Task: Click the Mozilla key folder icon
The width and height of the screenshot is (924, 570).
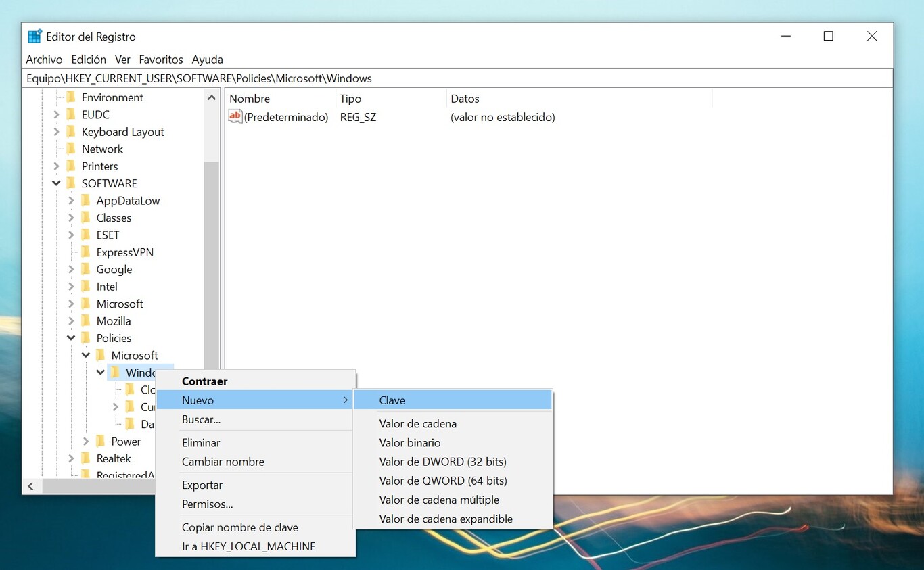Action: point(86,321)
